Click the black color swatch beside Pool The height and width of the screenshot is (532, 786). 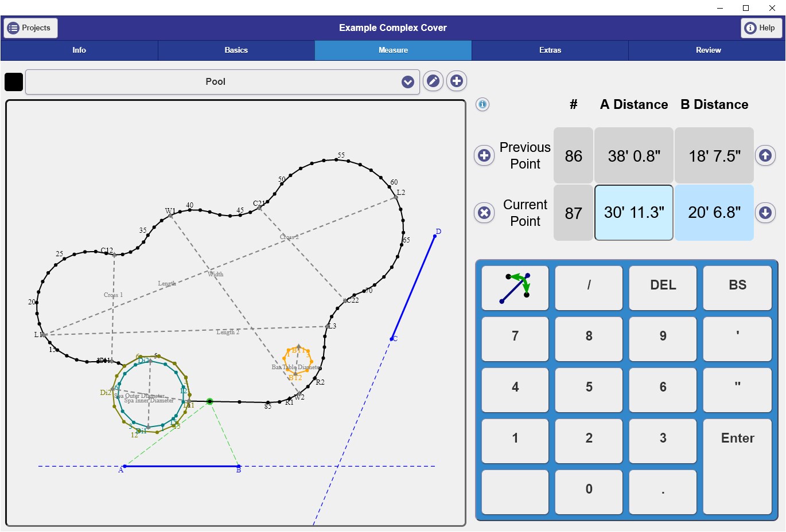point(14,82)
